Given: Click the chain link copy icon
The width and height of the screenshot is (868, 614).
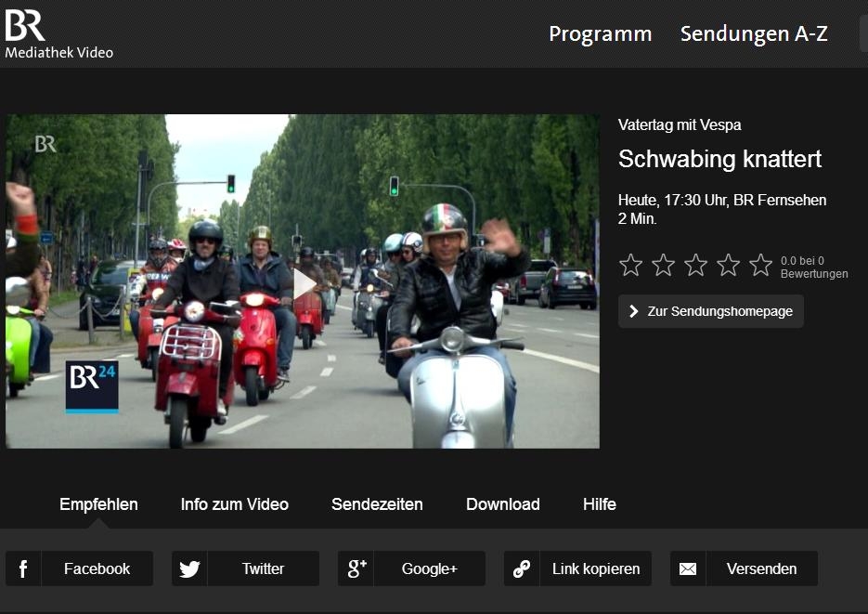Looking at the screenshot, I should 522,568.
